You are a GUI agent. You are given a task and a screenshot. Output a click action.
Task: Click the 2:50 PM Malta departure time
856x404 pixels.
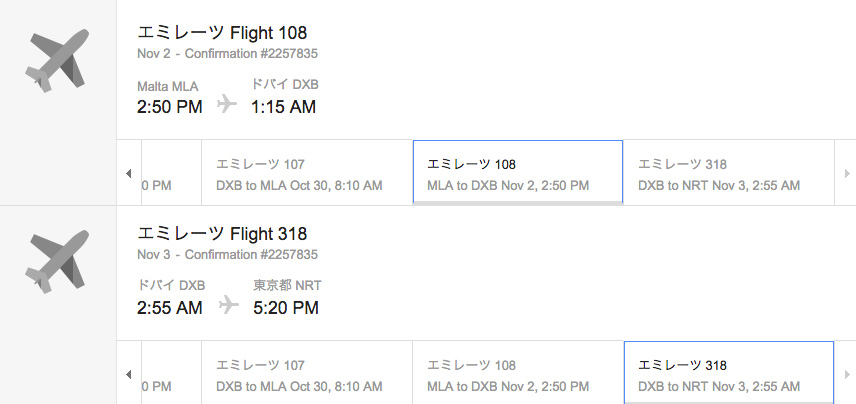[x=170, y=106]
